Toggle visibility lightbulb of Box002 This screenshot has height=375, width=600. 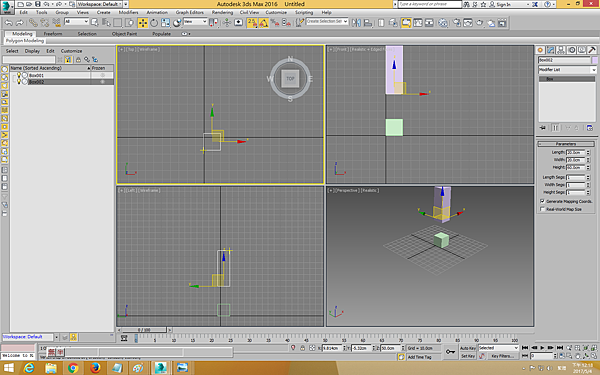click(x=19, y=82)
